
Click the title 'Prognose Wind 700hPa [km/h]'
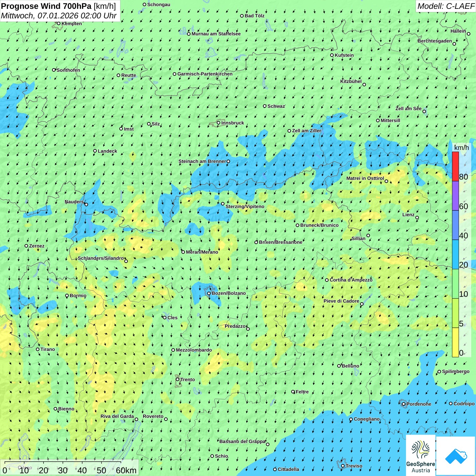tap(58, 6)
